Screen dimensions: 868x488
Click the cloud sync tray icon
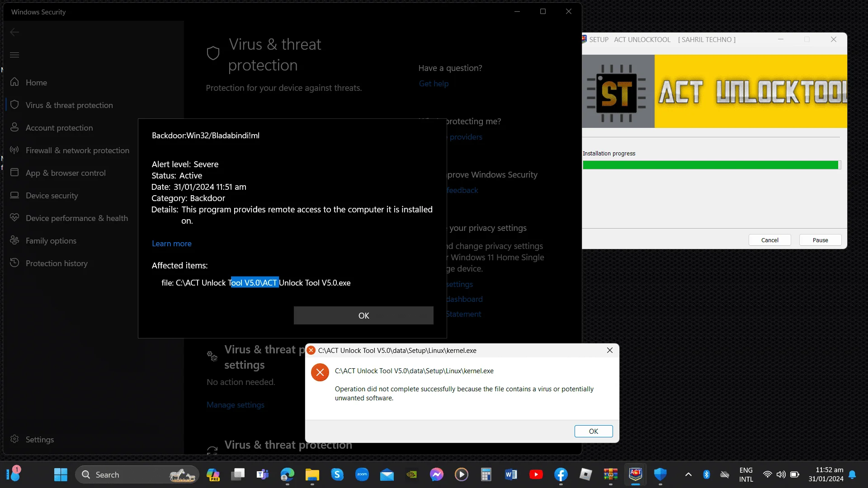pyautogui.click(x=725, y=474)
